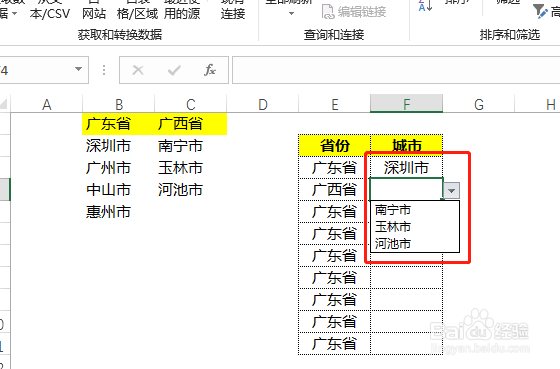Select column B header
The image size is (560, 369).
(119, 104)
